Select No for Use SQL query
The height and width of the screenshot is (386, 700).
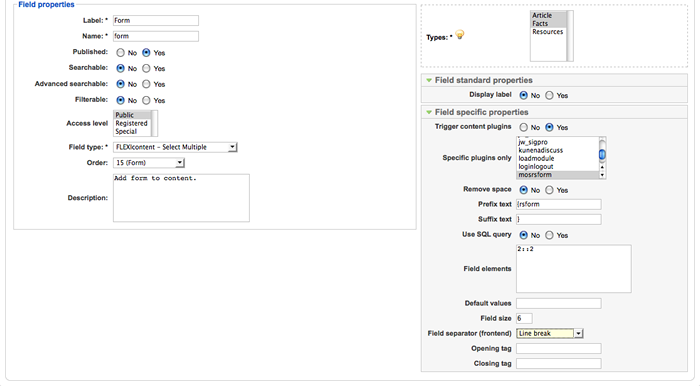pos(523,235)
